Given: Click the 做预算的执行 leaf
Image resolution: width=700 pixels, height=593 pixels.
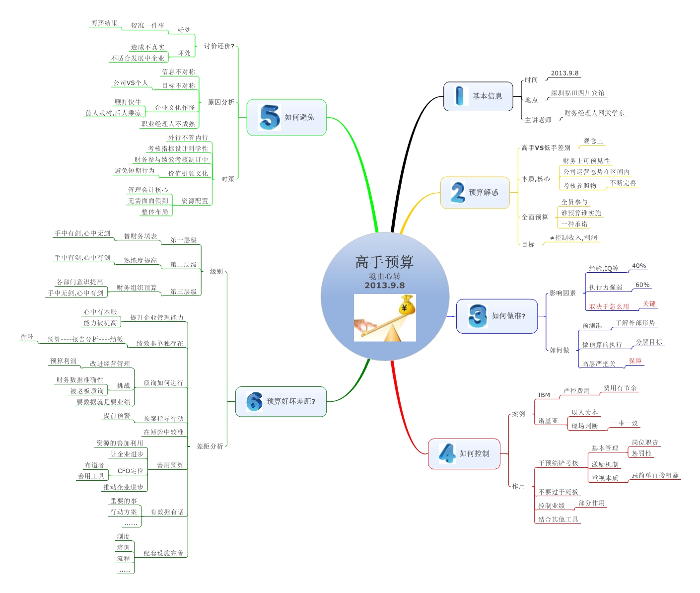Looking at the screenshot, I should click(x=602, y=345).
